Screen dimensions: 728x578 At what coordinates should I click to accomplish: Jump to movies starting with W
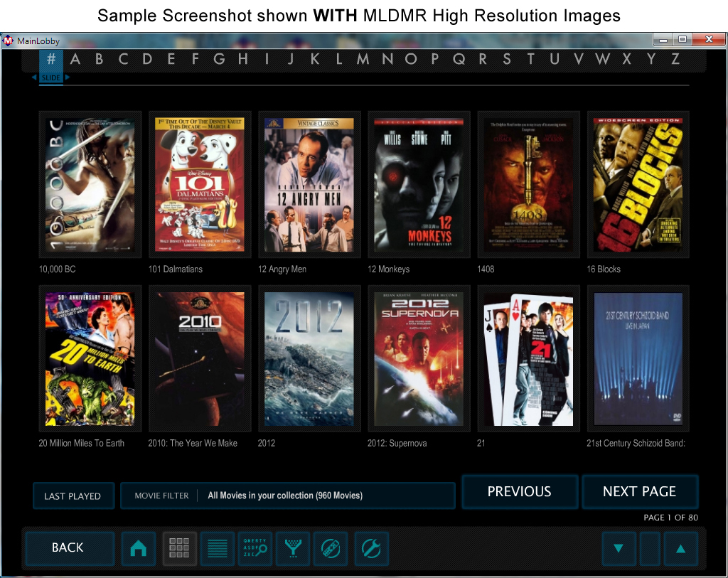pos(603,60)
